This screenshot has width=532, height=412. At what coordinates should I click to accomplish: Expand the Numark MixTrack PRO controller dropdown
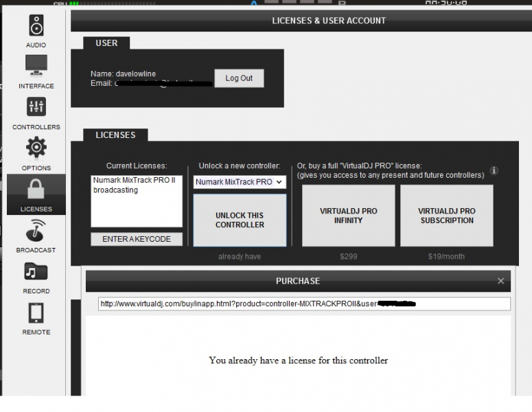pos(240,182)
